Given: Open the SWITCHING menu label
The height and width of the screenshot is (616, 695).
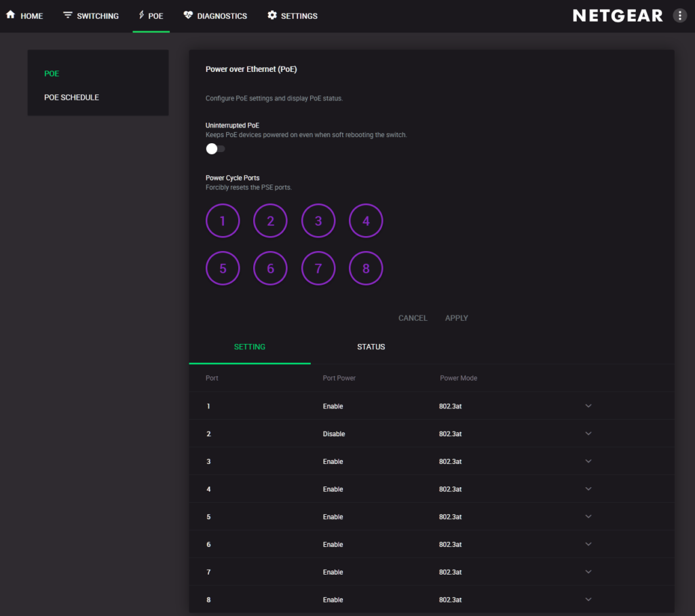Looking at the screenshot, I should (x=98, y=16).
